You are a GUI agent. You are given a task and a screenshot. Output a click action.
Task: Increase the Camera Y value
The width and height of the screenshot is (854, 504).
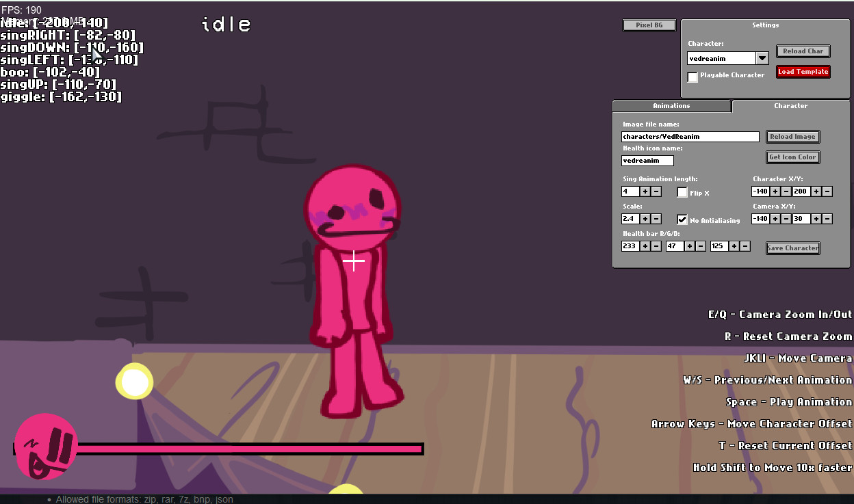pos(816,219)
